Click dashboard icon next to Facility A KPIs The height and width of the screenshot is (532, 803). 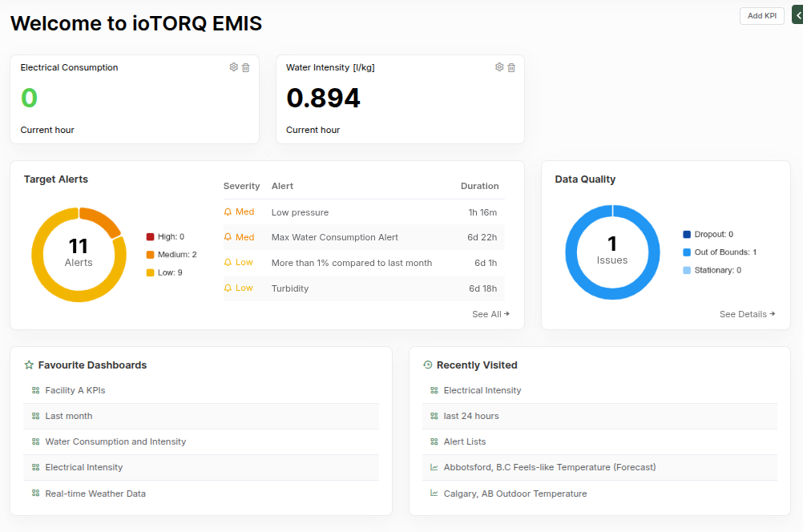coord(36,390)
